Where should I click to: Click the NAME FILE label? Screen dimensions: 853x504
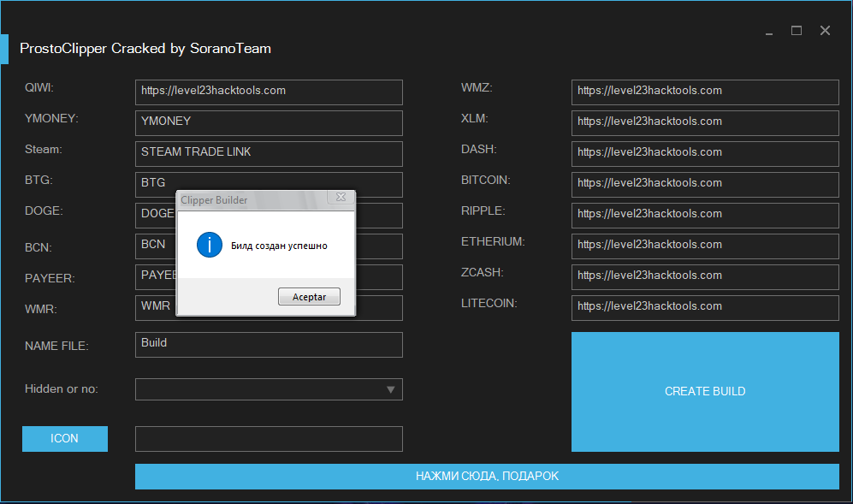(56, 347)
